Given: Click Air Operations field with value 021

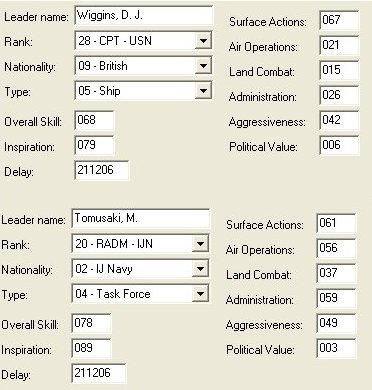Looking at the screenshot, I should pos(339,45).
